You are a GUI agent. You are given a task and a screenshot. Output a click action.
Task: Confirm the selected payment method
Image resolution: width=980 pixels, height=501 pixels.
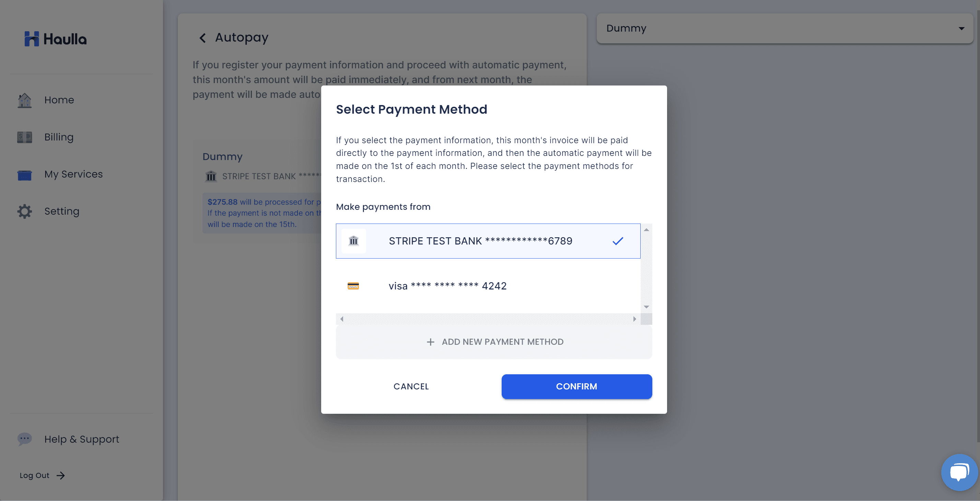click(x=576, y=386)
